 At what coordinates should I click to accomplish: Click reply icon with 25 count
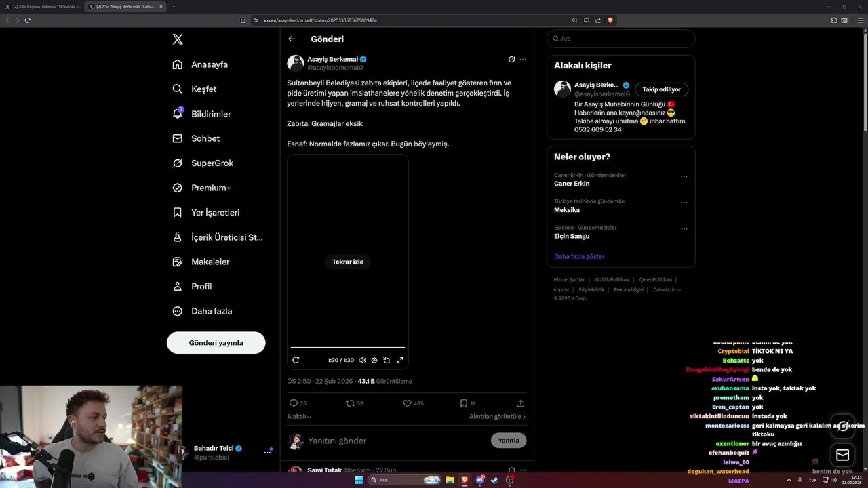coord(294,403)
